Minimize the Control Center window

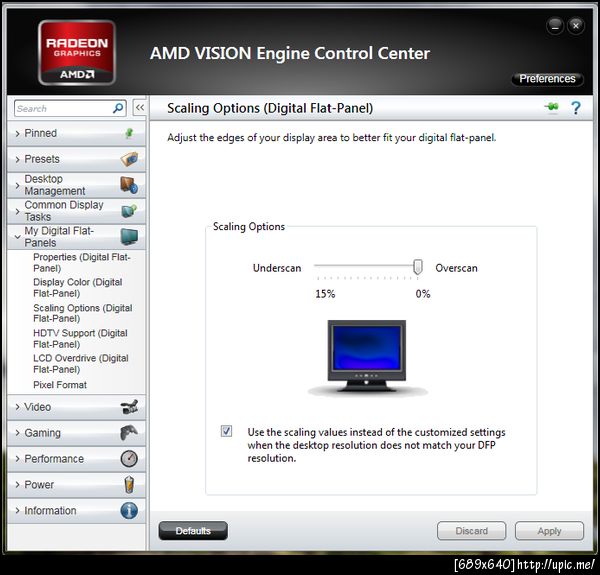pos(555,26)
